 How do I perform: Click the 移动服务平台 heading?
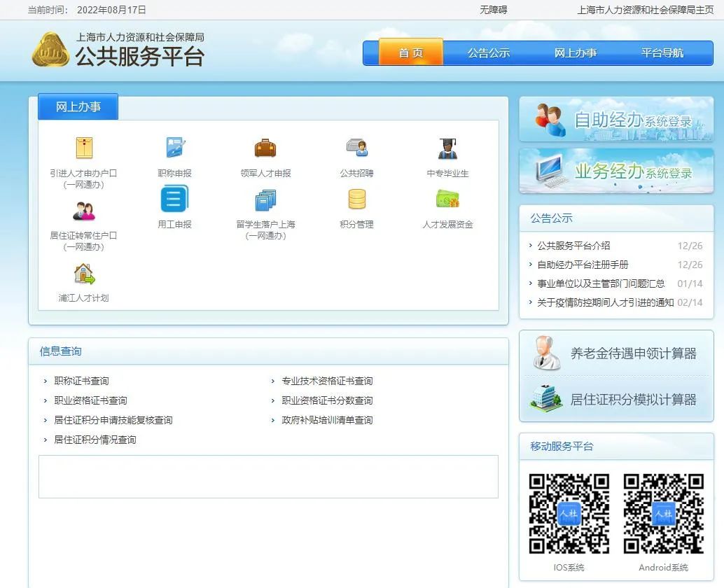562,446
